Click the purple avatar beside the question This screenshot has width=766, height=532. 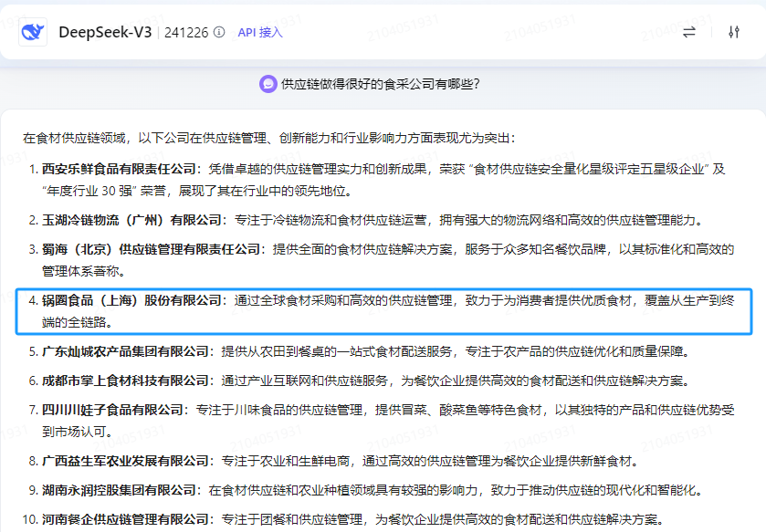point(268,84)
